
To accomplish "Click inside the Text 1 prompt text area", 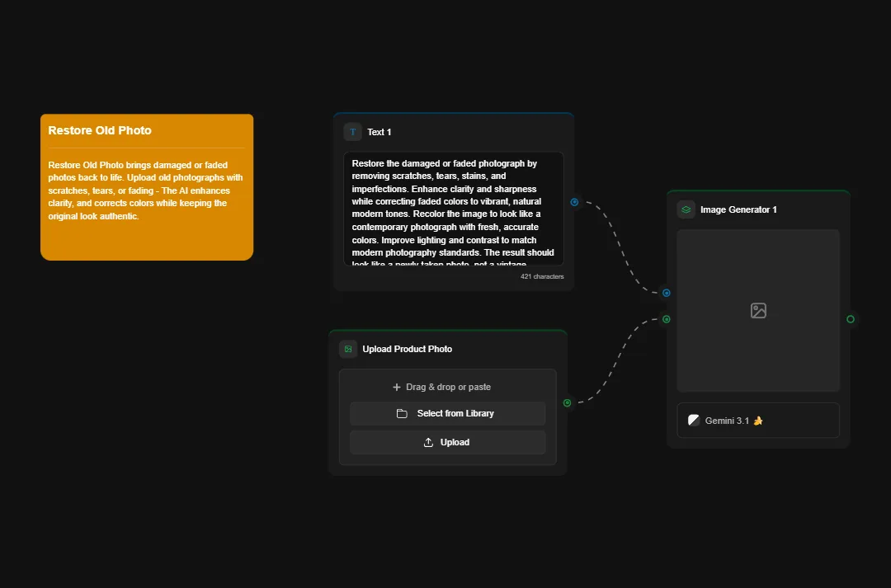I will click(x=453, y=209).
